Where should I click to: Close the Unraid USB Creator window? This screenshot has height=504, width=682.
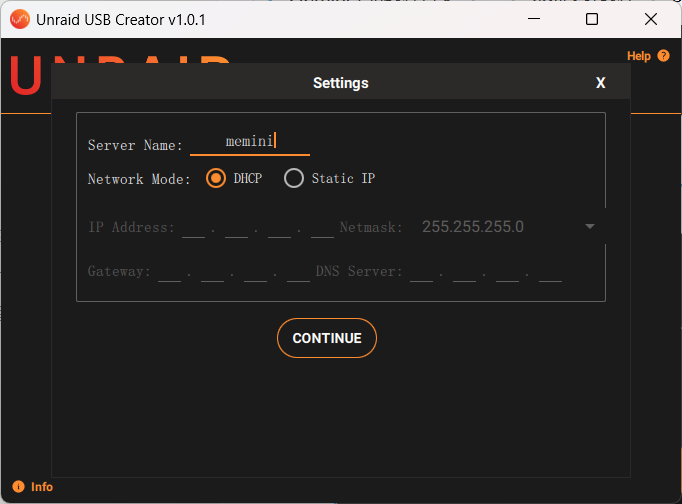pyautogui.click(x=651, y=19)
